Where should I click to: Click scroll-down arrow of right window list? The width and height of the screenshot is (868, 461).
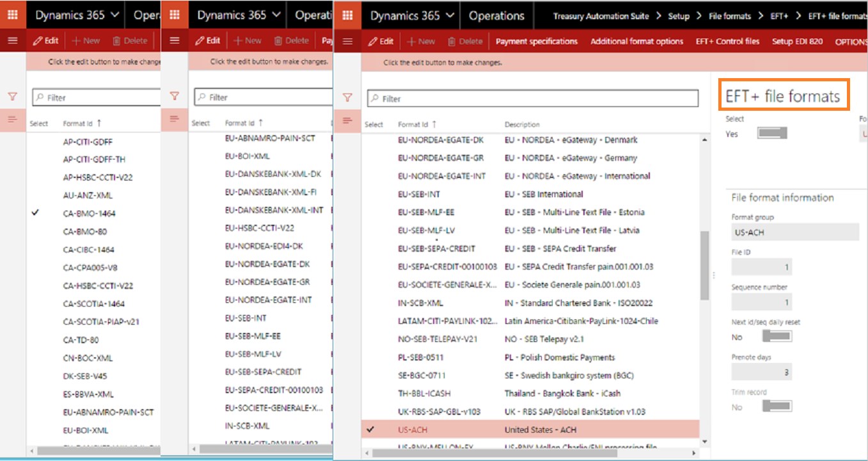pos(705,441)
